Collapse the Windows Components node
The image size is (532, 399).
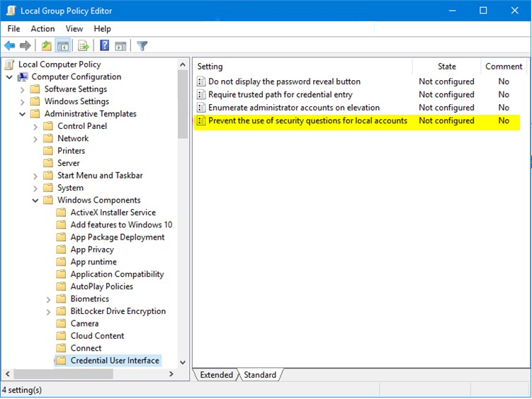point(35,201)
